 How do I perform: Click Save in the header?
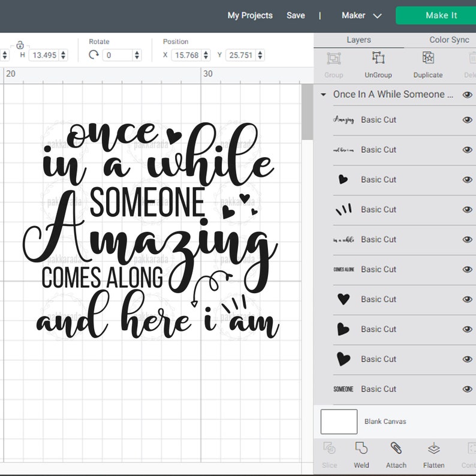tap(296, 16)
